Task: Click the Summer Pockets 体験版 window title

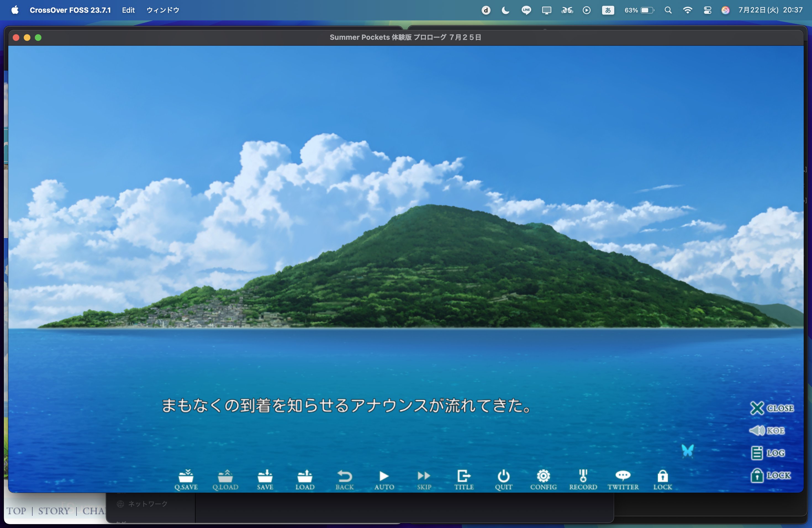Action: point(405,37)
